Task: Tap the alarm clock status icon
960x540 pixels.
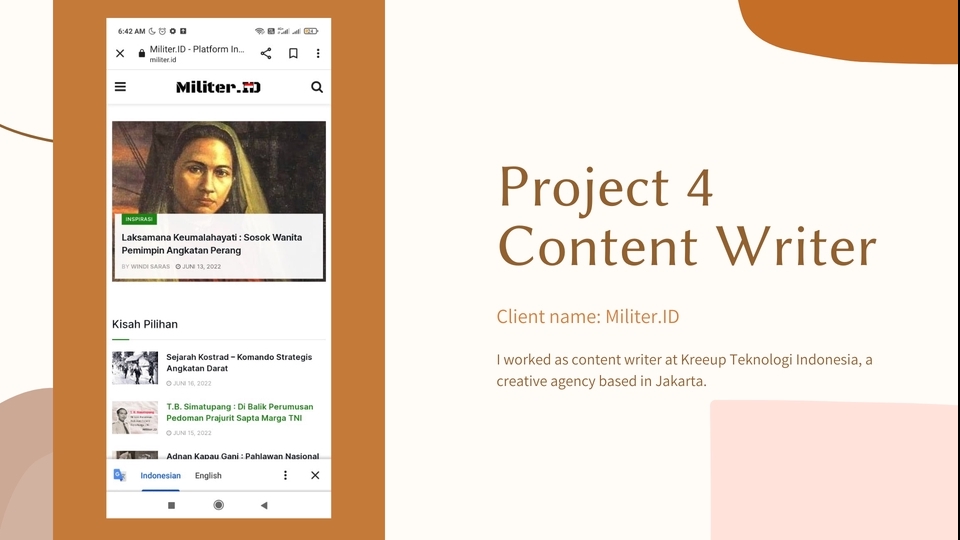Action: click(x=162, y=31)
